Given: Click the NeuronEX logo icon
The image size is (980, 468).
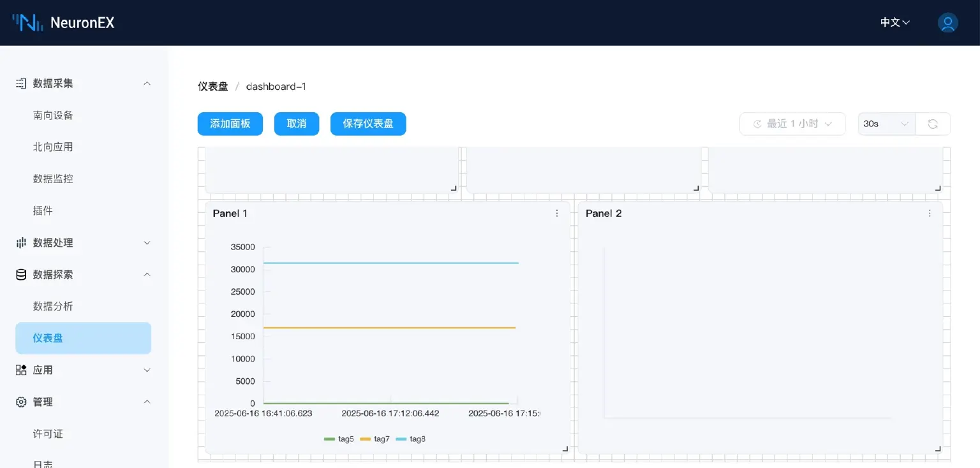Looking at the screenshot, I should point(27,22).
